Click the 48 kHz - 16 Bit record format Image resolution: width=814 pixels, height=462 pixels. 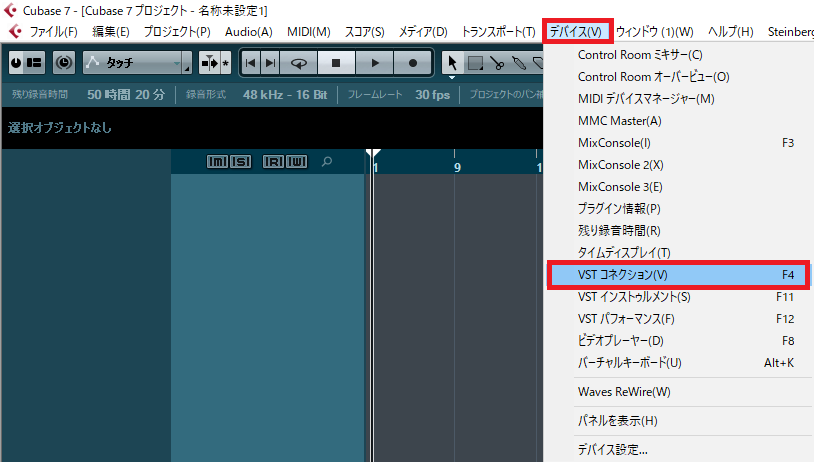pyautogui.click(x=285, y=95)
